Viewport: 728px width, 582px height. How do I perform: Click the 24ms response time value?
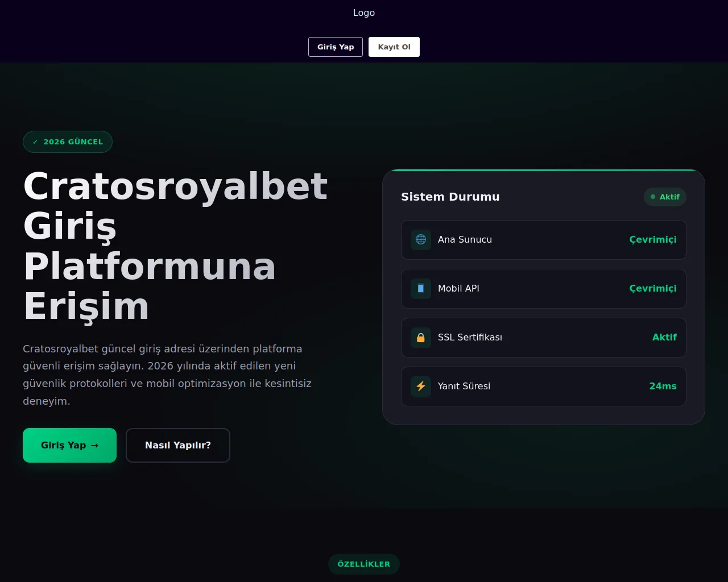(663, 386)
